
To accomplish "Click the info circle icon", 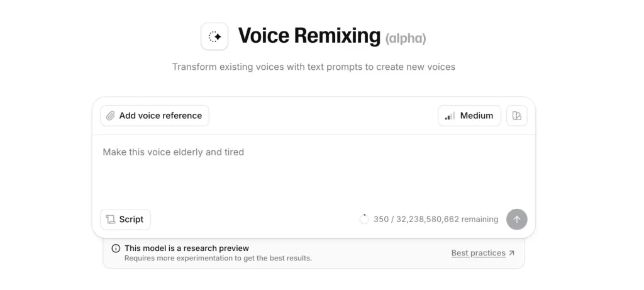I will pyautogui.click(x=116, y=248).
